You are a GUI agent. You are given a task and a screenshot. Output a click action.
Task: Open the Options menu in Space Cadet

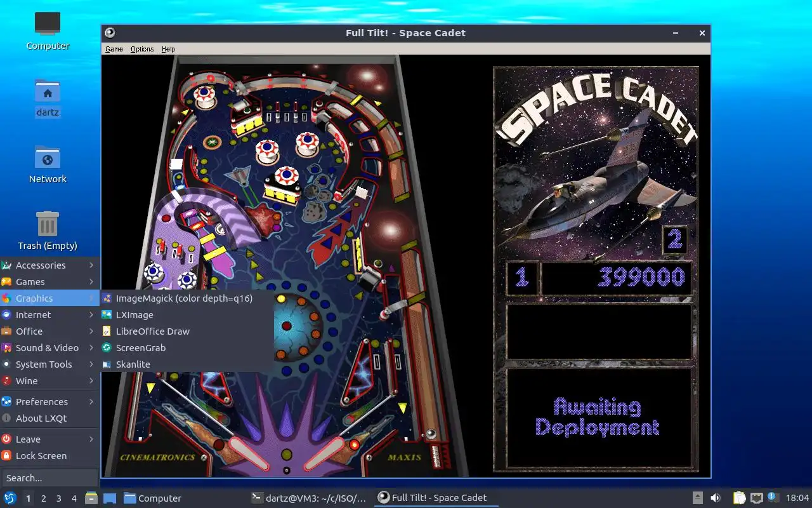pos(142,49)
